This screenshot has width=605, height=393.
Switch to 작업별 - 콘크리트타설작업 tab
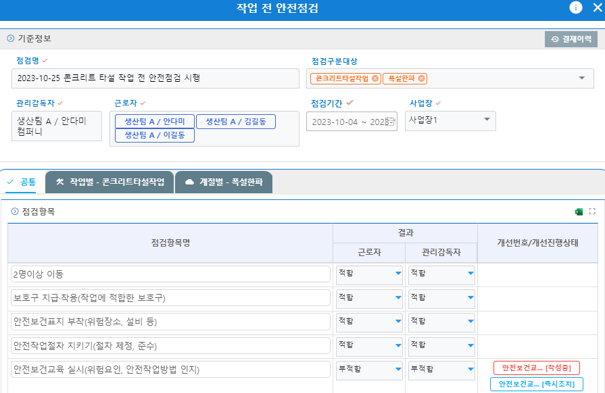(110, 182)
